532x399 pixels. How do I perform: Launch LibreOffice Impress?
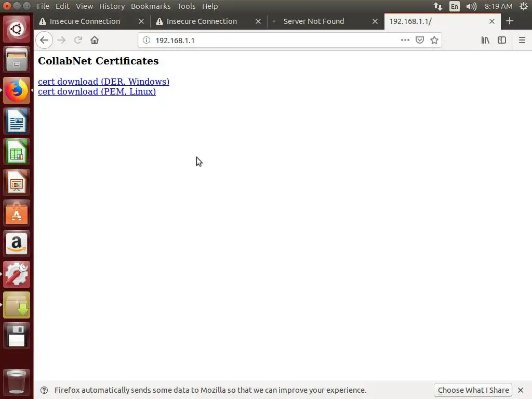coord(16,182)
